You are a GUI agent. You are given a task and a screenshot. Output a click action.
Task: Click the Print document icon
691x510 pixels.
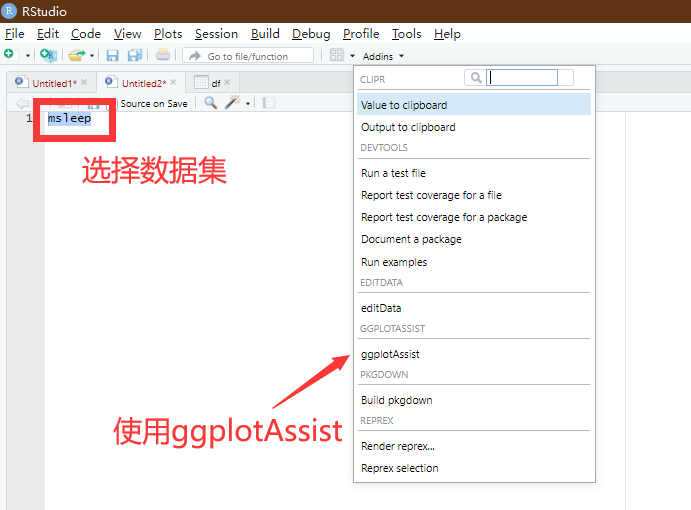pos(163,55)
